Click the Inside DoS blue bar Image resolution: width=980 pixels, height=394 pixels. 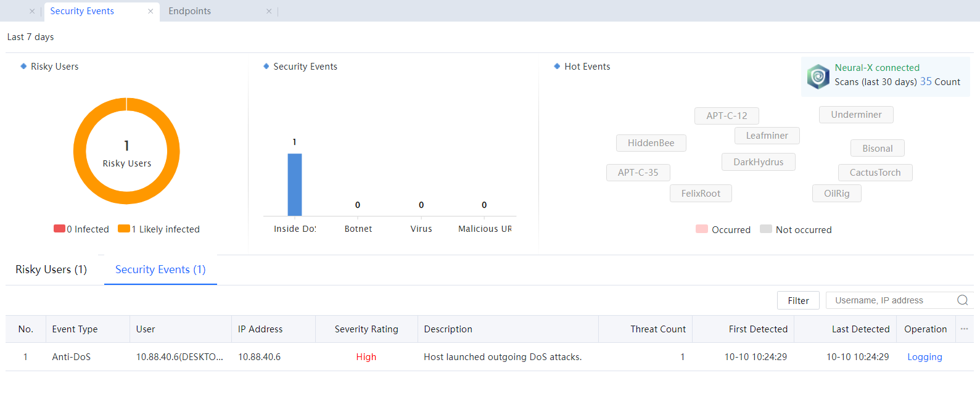click(x=295, y=185)
